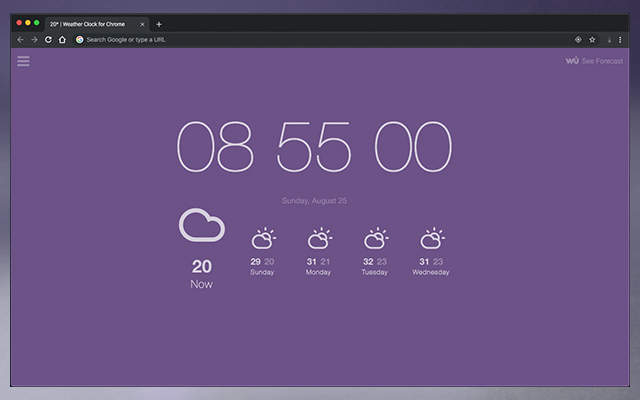Open the hamburger menu icon
This screenshot has height=400, width=640.
(x=23, y=61)
